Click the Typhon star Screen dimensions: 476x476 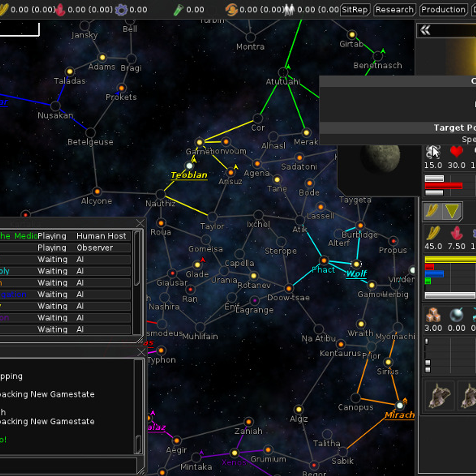point(161,350)
